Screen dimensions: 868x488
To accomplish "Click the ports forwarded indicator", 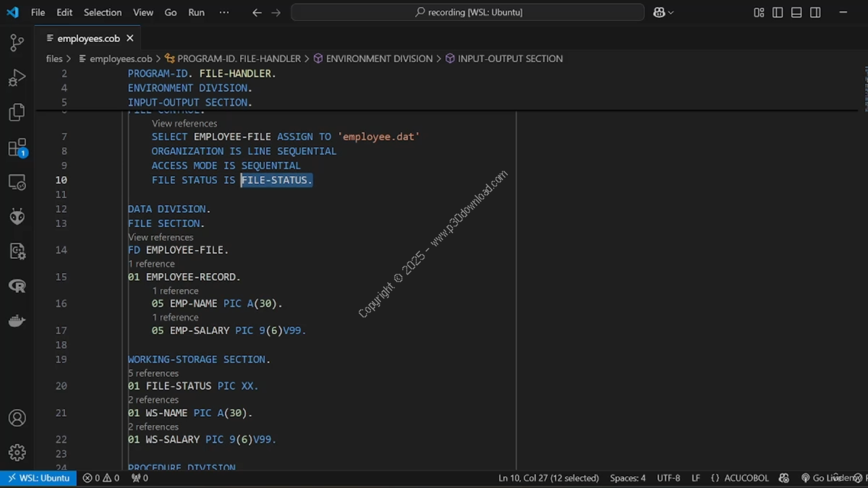I will point(140,478).
